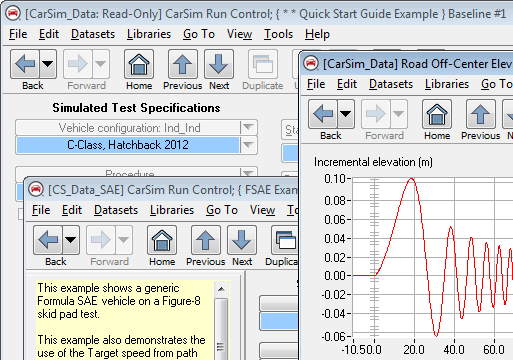Click Back arrow in Road Off-Center window

coord(323,114)
